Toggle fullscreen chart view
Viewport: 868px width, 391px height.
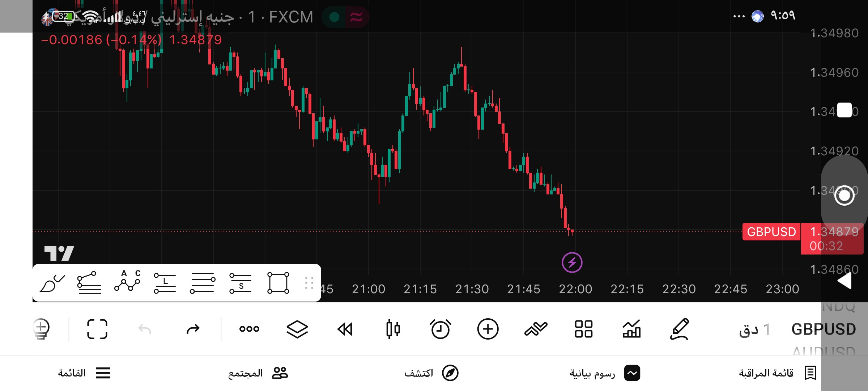pos(97,329)
